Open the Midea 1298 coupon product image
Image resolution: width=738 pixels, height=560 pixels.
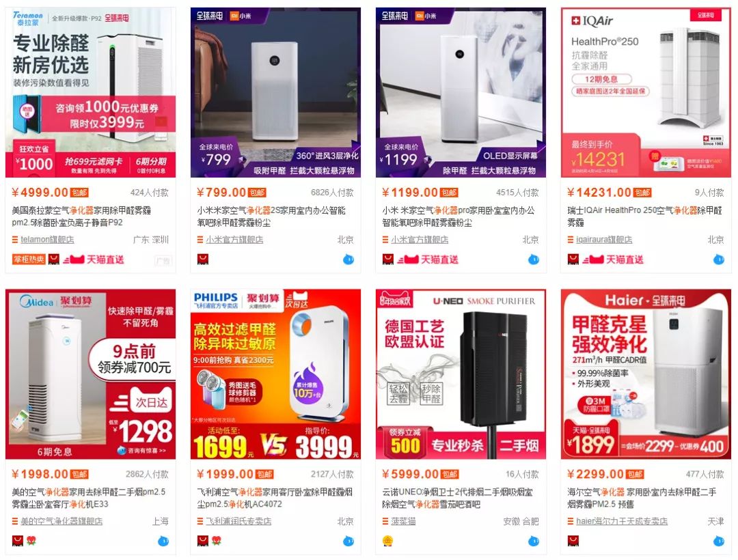pos(90,374)
